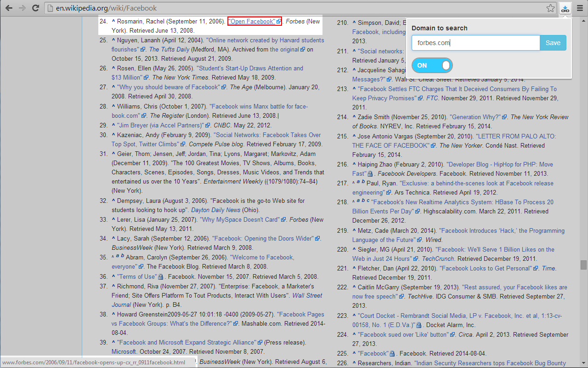Viewport: 588px width, 368px height.
Task: Open Time link in reference 221
Action: click(548, 268)
